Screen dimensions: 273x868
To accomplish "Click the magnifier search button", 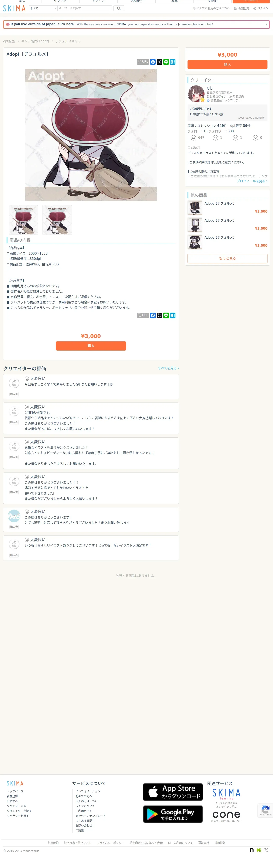I will point(119,9).
